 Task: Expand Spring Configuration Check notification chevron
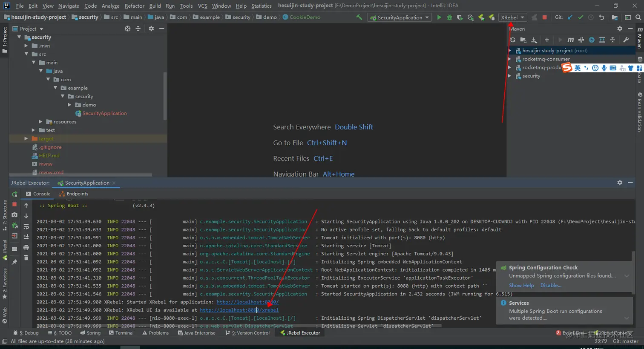(627, 276)
